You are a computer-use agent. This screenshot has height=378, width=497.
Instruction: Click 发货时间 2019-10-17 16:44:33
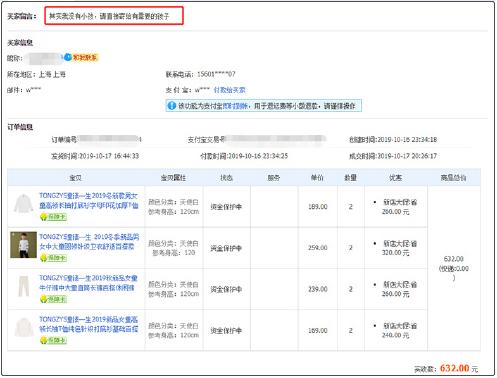pos(95,156)
